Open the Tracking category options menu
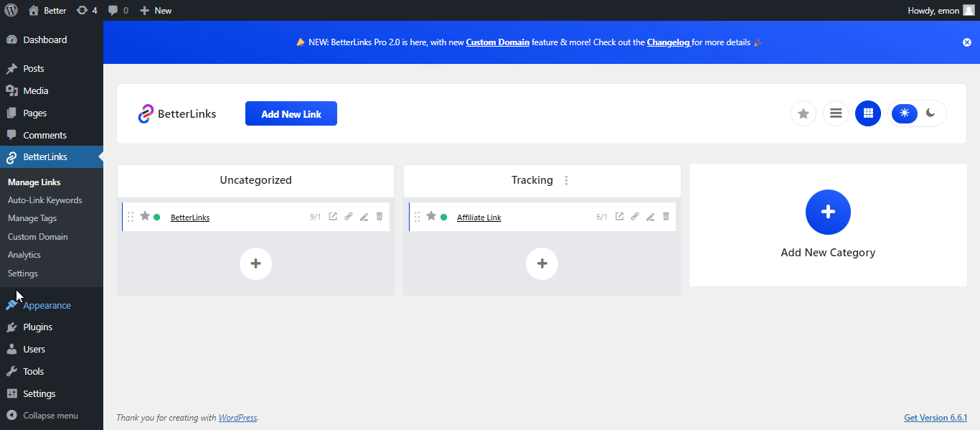The height and width of the screenshot is (430, 980). [x=566, y=180]
